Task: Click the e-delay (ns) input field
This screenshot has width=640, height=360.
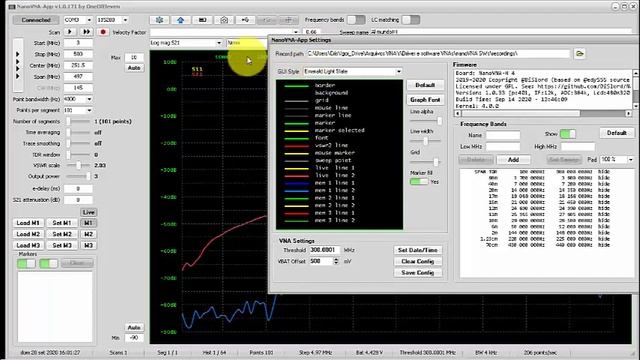Action: point(78,189)
